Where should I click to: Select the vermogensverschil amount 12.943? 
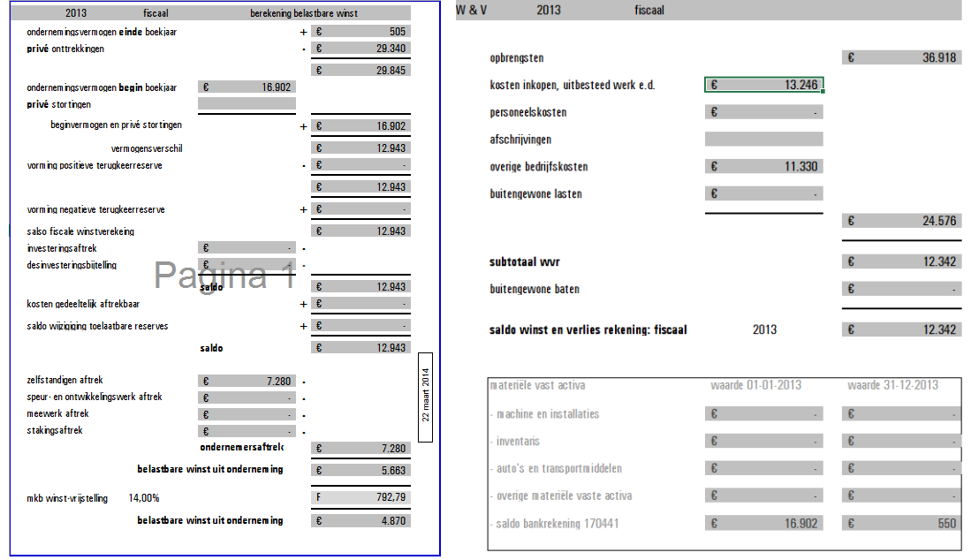360,148
